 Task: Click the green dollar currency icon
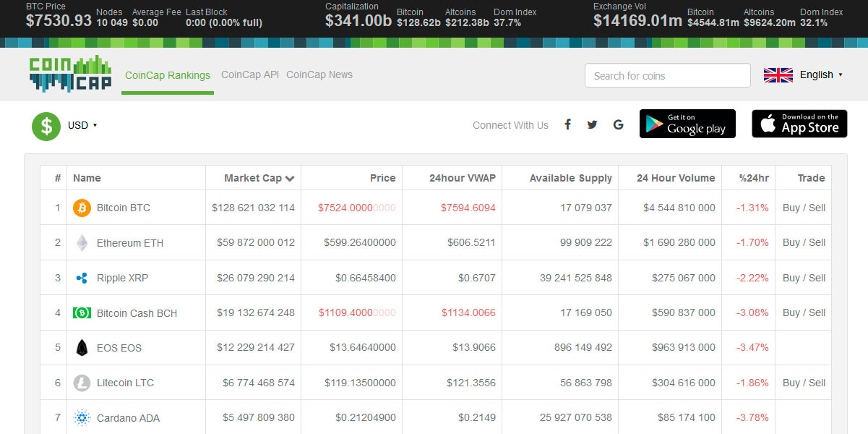(46, 126)
